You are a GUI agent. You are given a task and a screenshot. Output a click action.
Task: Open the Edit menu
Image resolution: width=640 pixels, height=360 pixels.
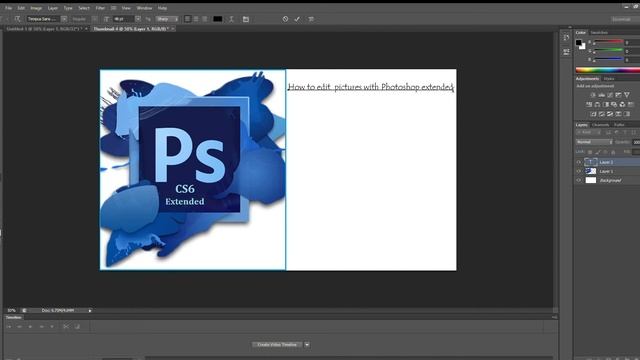point(21,8)
